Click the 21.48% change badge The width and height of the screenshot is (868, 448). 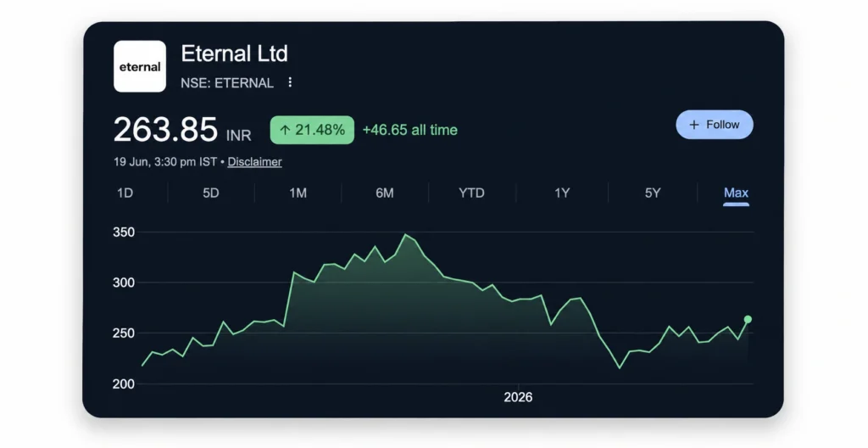[x=312, y=130]
